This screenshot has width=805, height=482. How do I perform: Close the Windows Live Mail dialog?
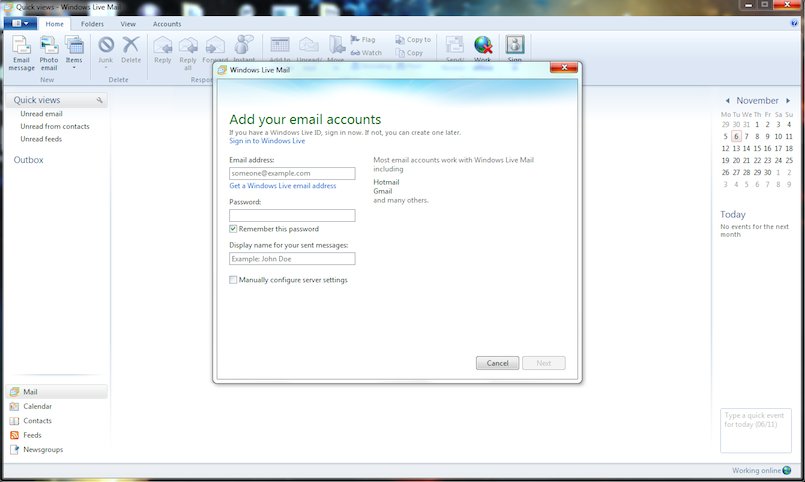point(564,67)
